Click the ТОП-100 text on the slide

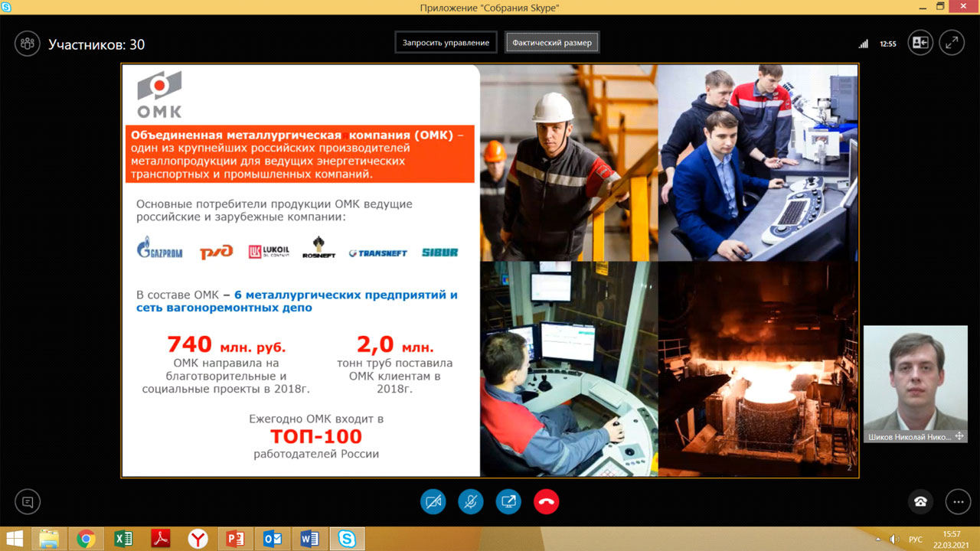(x=316, y=437)
